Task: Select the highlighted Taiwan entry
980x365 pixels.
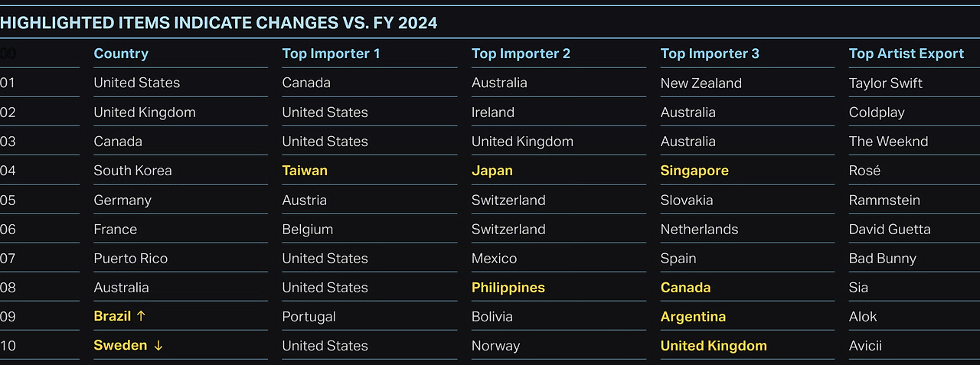Action: click(x=305, y=171)
